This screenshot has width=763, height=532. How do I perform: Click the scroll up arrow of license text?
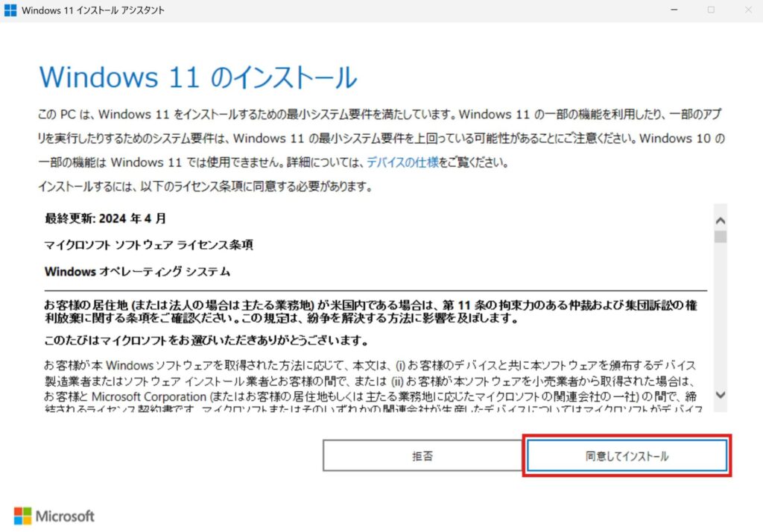[720, 221]
